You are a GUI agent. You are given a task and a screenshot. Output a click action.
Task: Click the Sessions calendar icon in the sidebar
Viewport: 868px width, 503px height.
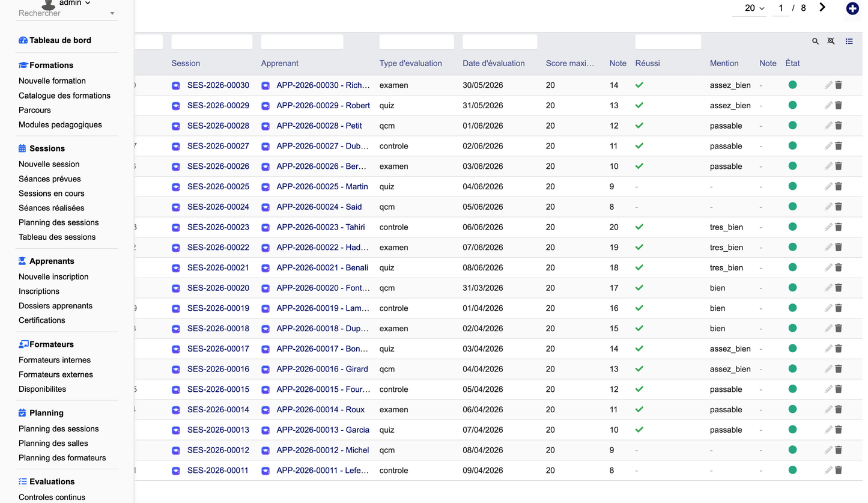point(22,148)
